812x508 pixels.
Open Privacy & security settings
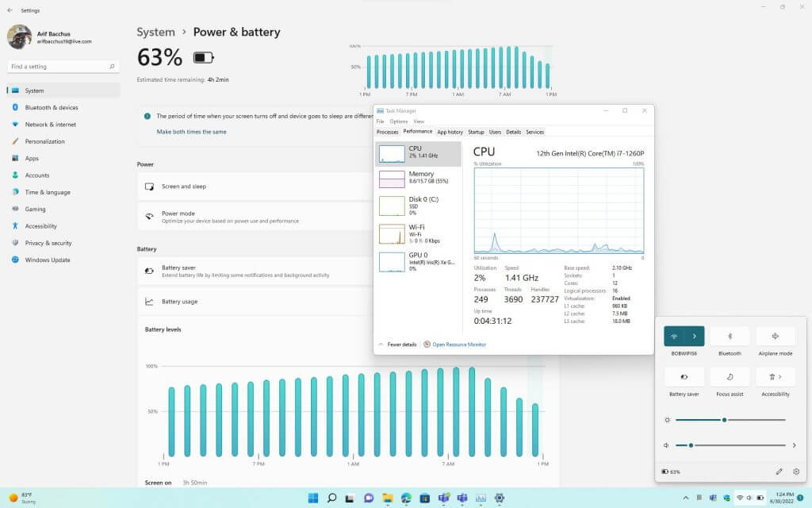coord(63,243)
